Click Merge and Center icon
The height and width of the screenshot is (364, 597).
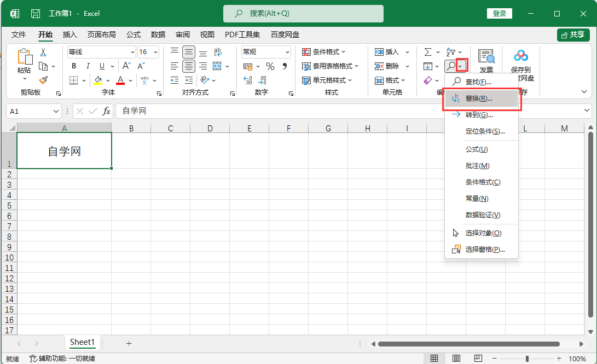coord(217,66)
